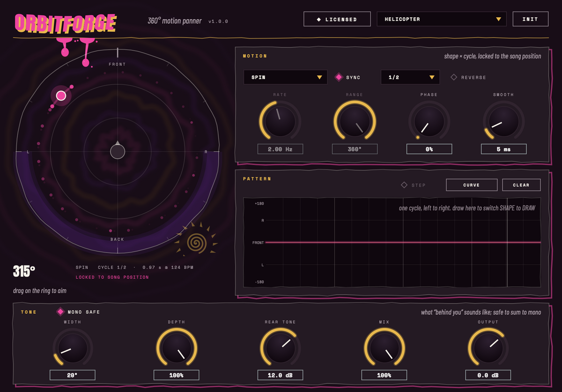Click the -180 axis label in pattern
Viewport: 562px width, 392px height.
pos(259,281)
